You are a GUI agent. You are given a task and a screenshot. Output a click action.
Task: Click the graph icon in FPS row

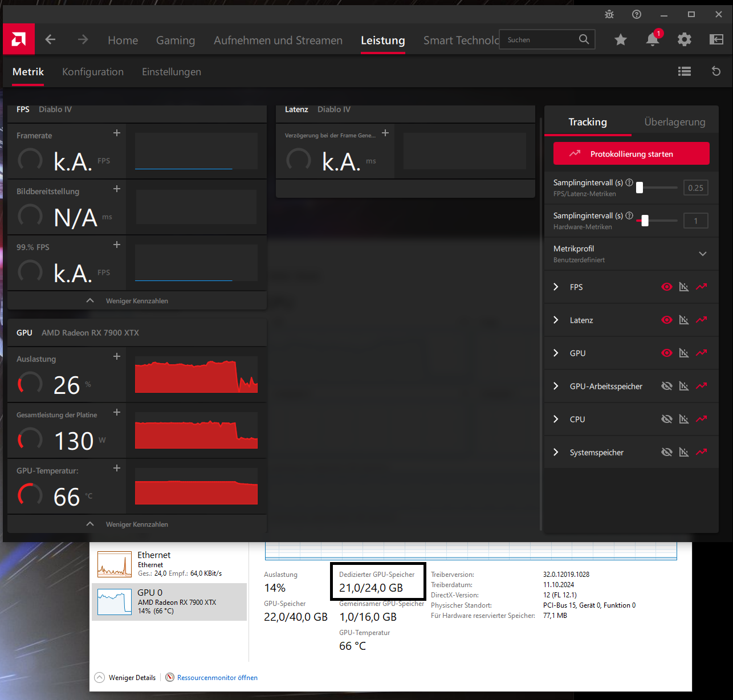[684, 287]
